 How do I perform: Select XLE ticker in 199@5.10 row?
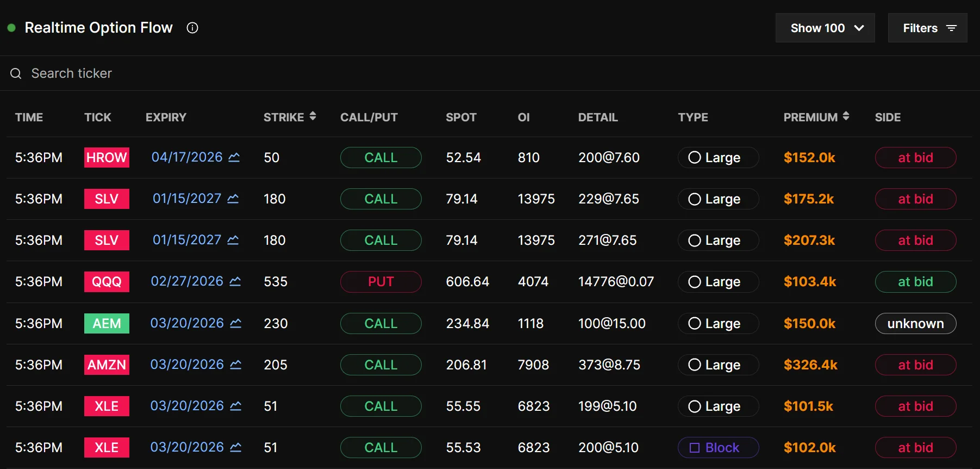[x=107, y=406]
